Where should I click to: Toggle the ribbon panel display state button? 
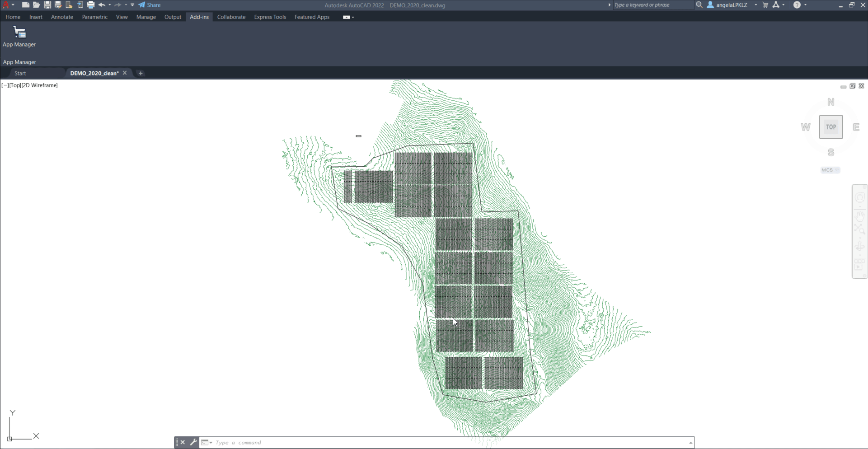[346, 17]
